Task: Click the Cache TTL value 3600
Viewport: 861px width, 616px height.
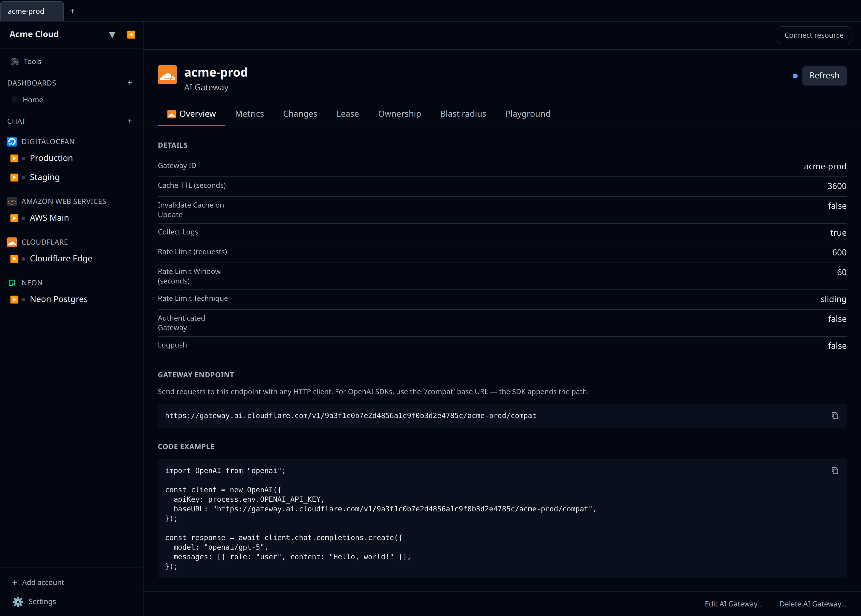Action: [x=837, y=186]
